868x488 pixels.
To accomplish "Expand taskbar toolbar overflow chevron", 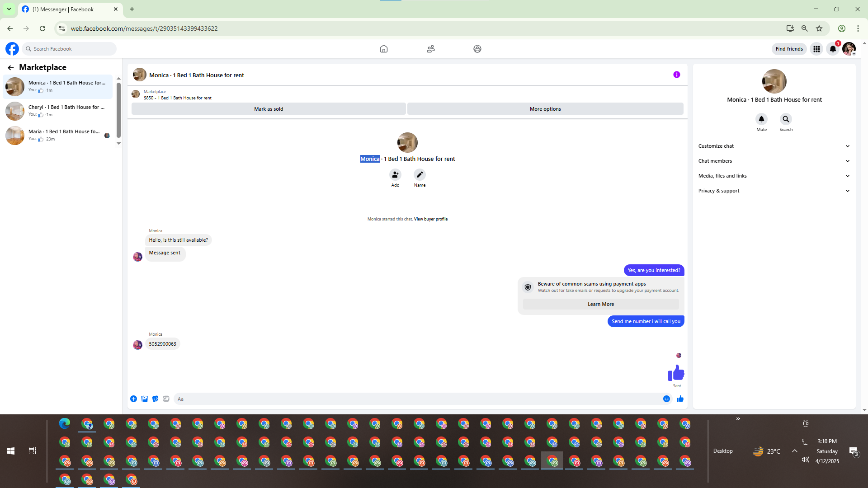I will pos(738,418).
